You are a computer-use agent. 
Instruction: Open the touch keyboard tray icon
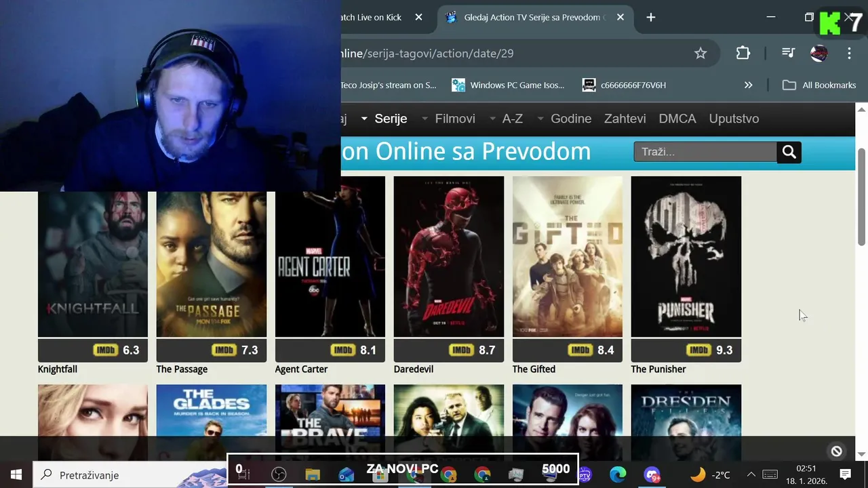click(x=770, y=474)
